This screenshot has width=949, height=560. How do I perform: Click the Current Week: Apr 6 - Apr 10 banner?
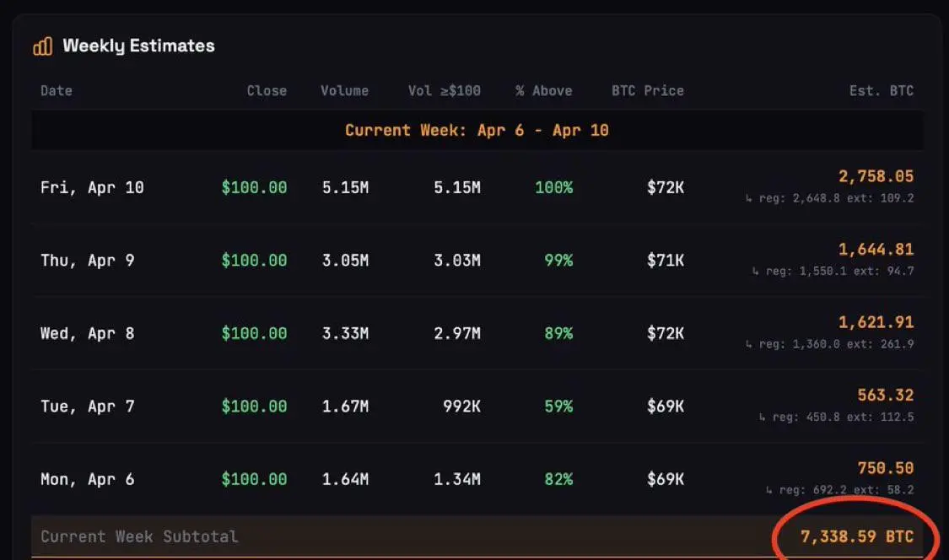(x=477, y=131)
